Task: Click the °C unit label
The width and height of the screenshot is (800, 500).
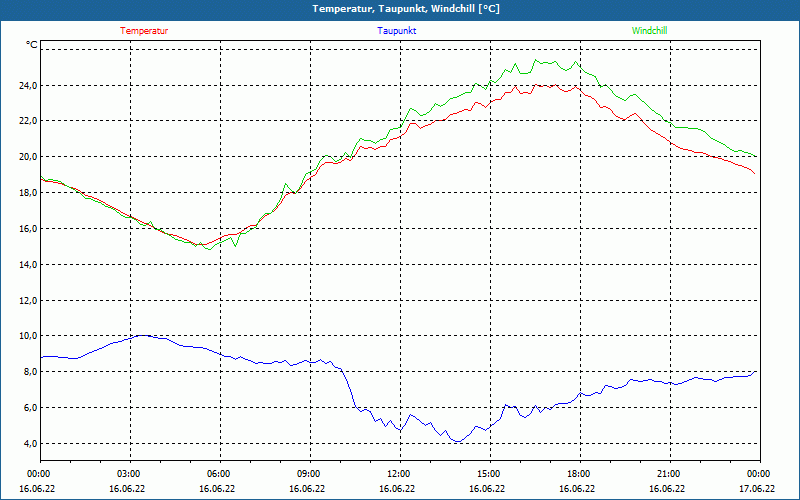Action: [32, 45]
